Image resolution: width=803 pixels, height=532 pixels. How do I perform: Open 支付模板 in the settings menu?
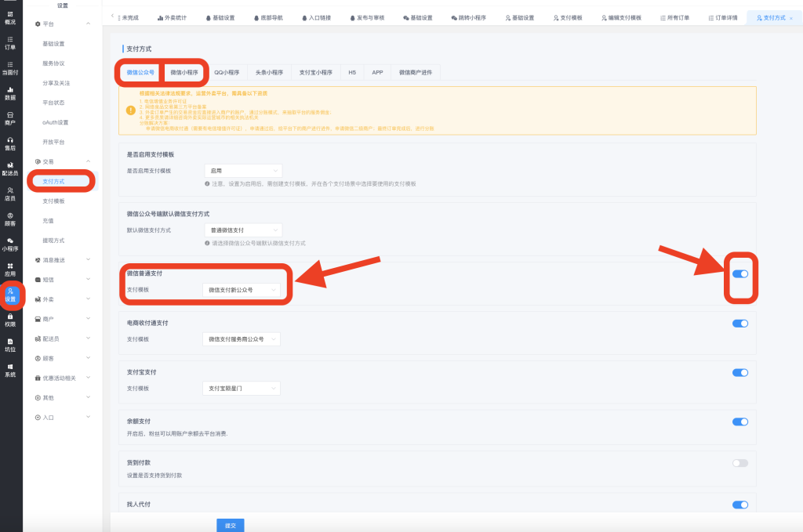[x=53, y=201]
